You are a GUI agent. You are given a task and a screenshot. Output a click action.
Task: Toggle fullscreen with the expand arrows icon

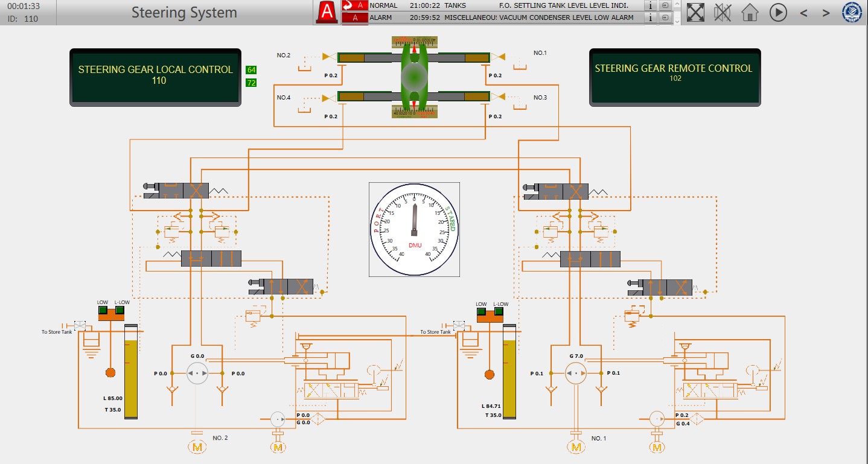695,12
